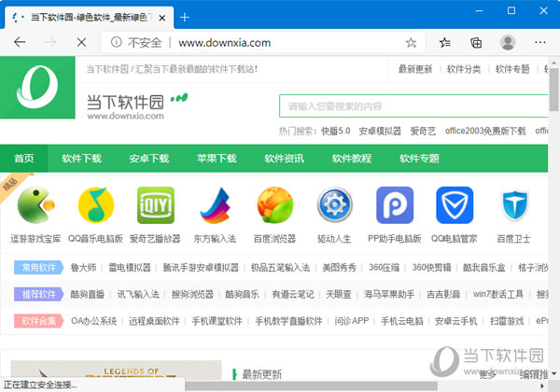Open the 百度浏览器 icon
The image size is (560, 392).
tap(275, 205)
